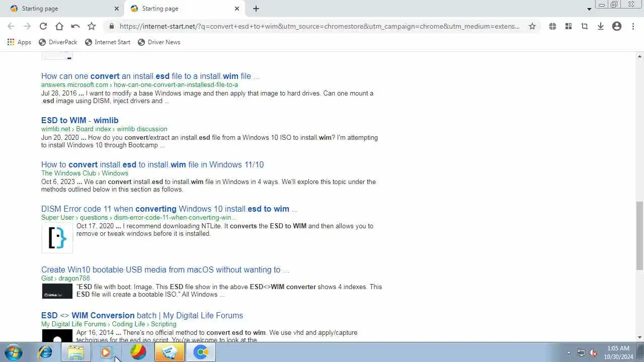The image size is (644, 362).
Task: Open a new tab with plus button
Action: pyautogui.click(x=256, y=9)
